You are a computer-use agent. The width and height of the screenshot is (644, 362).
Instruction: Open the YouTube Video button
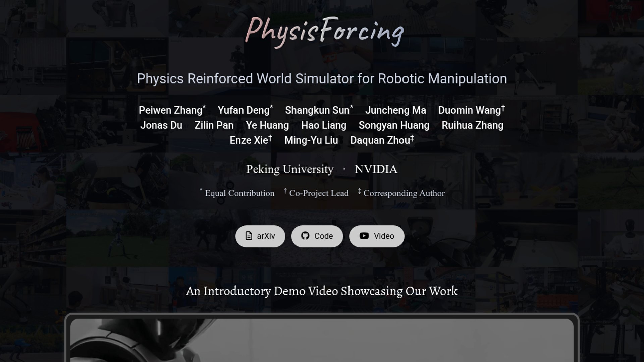(x=377, y=236)
